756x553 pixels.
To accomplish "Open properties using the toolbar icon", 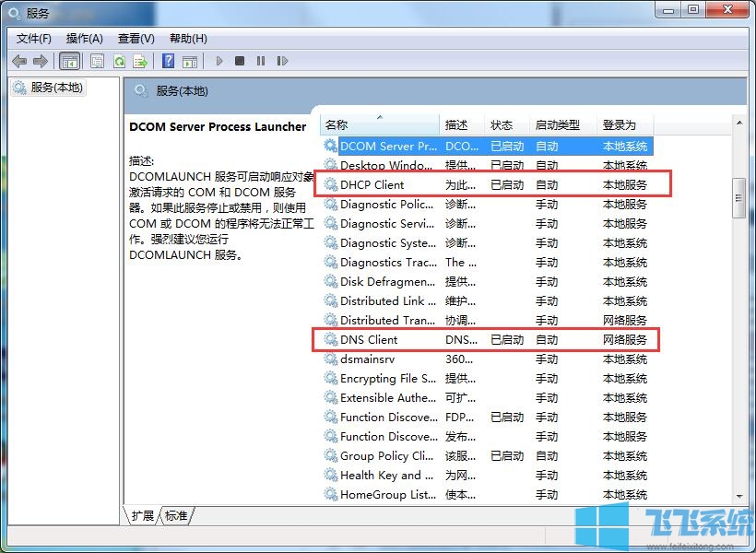I will [96, 61].
